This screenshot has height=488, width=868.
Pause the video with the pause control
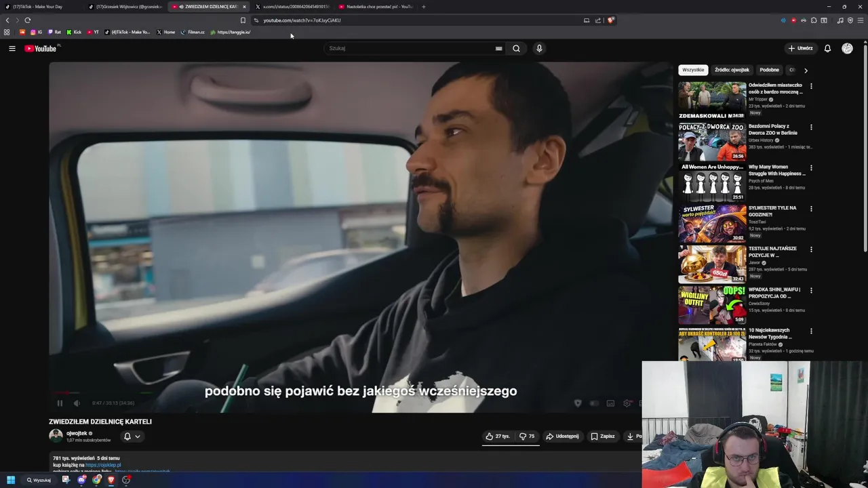[60, 403]
